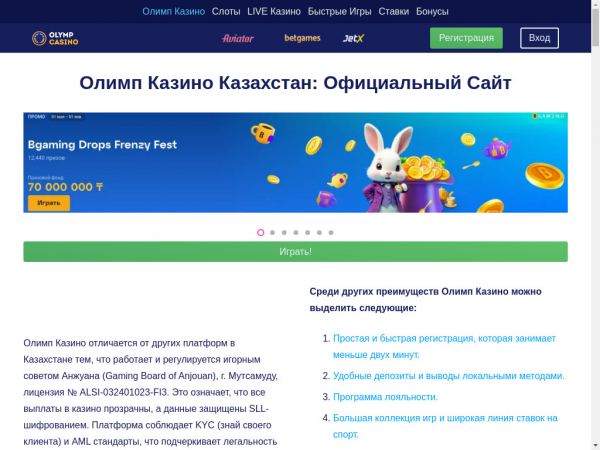Click the ПРОМО label on banner

(36, 116)
